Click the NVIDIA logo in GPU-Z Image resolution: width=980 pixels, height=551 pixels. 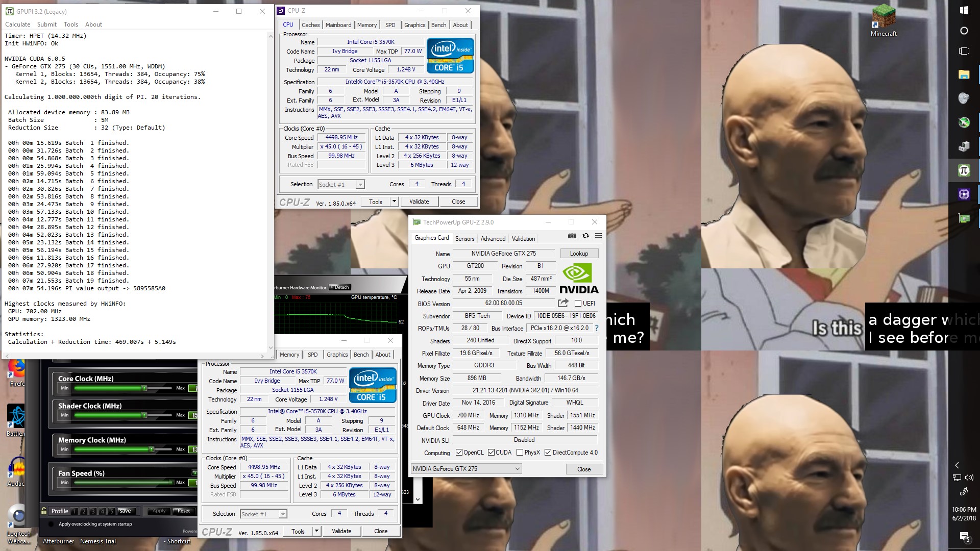point(579,279)
